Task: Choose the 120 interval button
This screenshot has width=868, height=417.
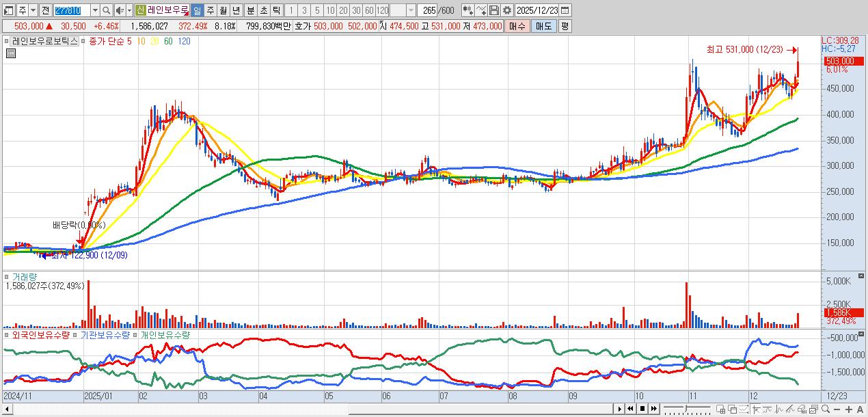Action: (382, 10)
